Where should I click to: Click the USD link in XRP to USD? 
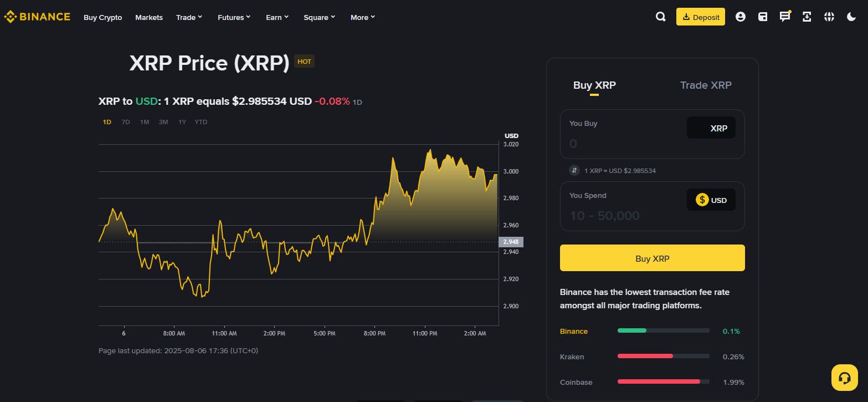click(147, 101)
